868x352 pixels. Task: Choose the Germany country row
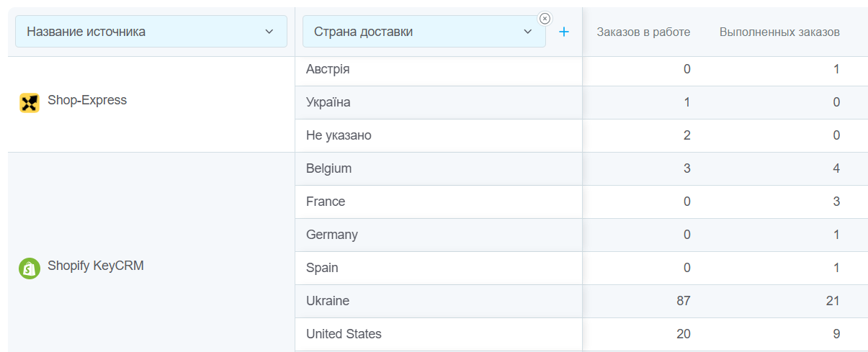tap(331, 235)
